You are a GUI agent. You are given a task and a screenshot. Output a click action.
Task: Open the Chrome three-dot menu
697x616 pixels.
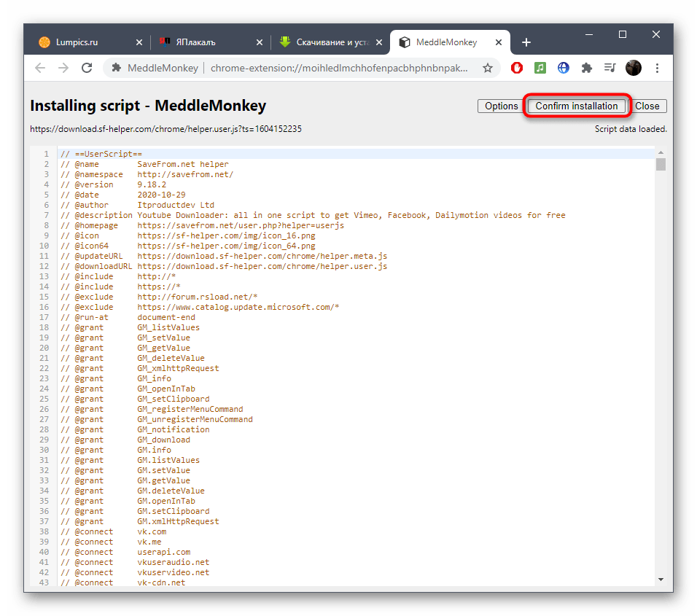pyautogui.click(x=657, y=68)
